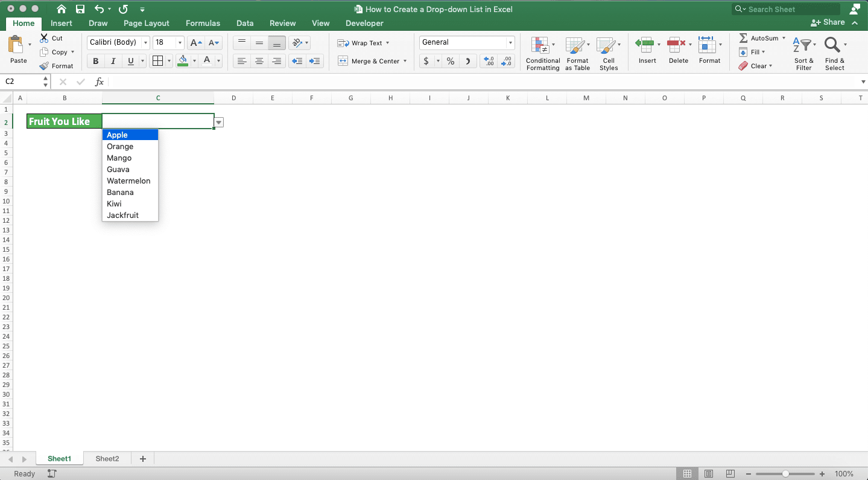The width and height of the screenshot is (868, 480).
Task: Switch to Page Layout view in status bar
Action: [709, 474]
